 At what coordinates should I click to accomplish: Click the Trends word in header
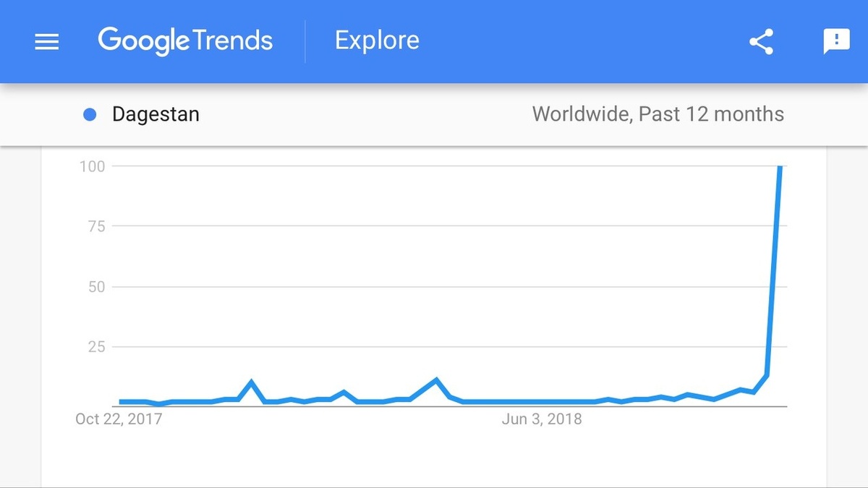[x=232, y=40]
